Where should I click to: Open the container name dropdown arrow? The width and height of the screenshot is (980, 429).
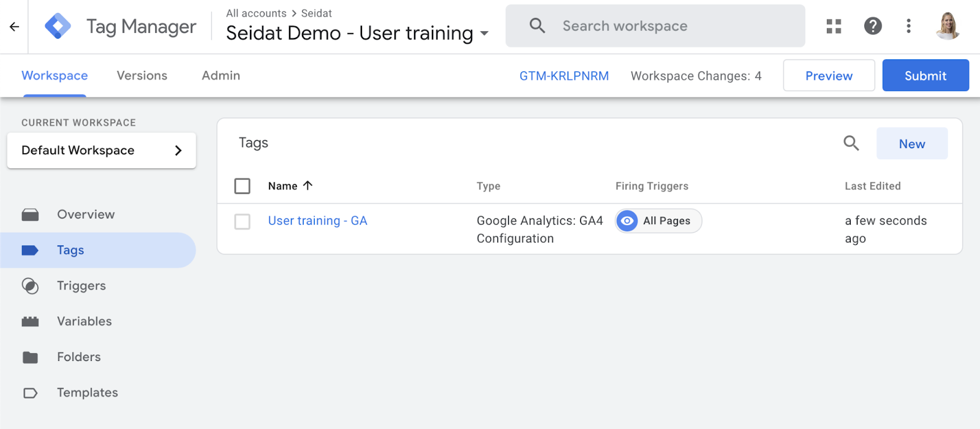[x=484, y=33]
